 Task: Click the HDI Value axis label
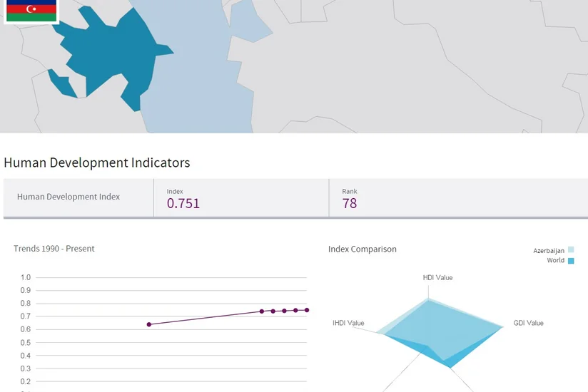click(437, 278)
